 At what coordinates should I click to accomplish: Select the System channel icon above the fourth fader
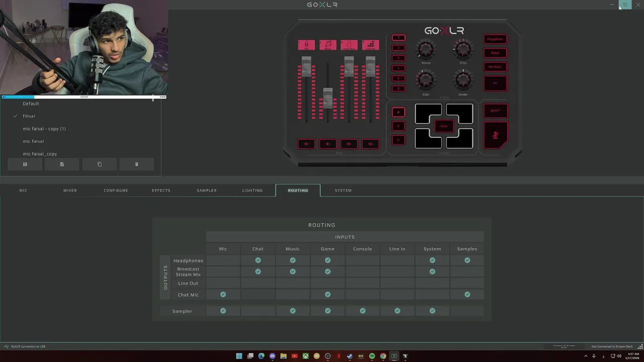[x=370, y=45]
